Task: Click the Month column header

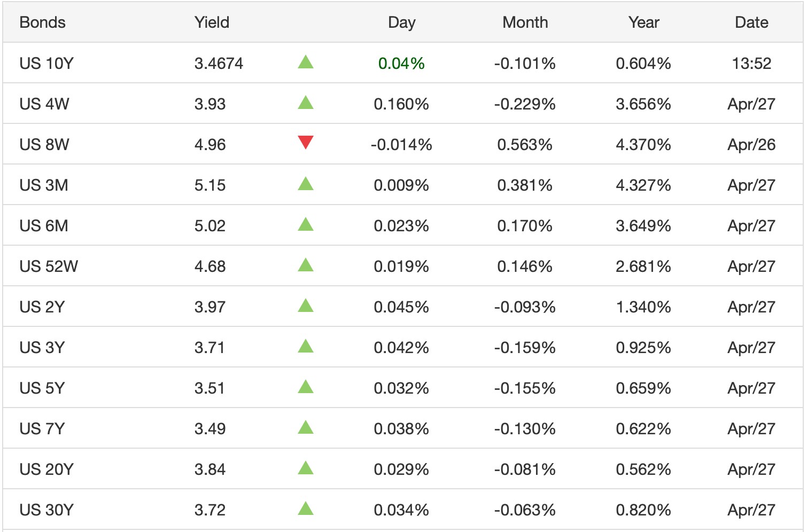Action: (525, 22)
